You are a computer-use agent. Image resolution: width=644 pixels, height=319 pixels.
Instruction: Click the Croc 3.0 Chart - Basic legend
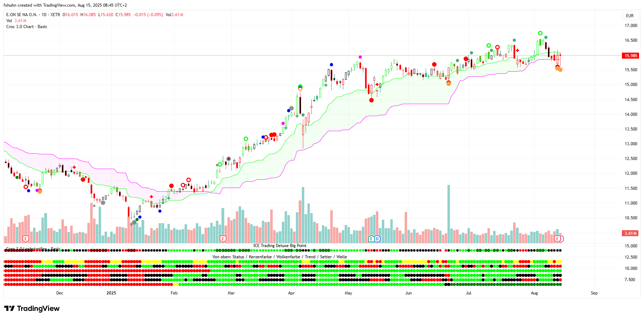27,27
